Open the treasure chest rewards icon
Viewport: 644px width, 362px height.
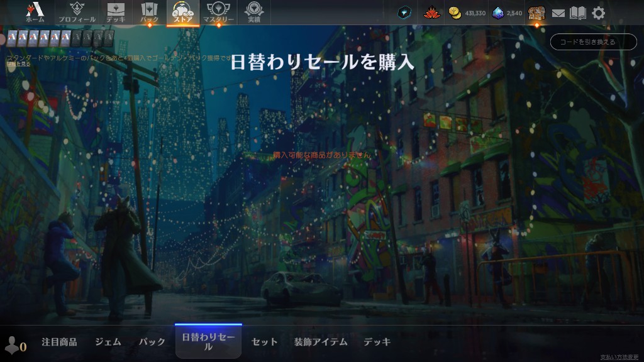click(536, 13)
